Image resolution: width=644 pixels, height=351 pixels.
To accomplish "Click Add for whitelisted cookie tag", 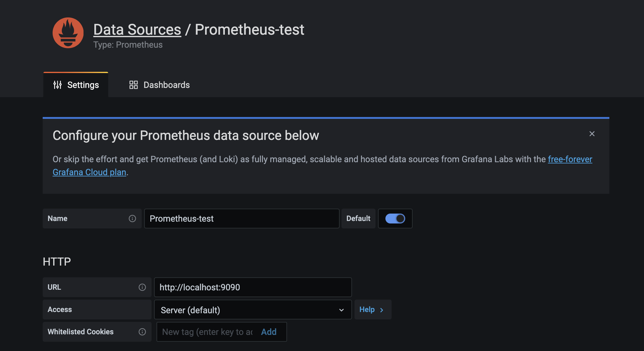I will coord(268,332).
